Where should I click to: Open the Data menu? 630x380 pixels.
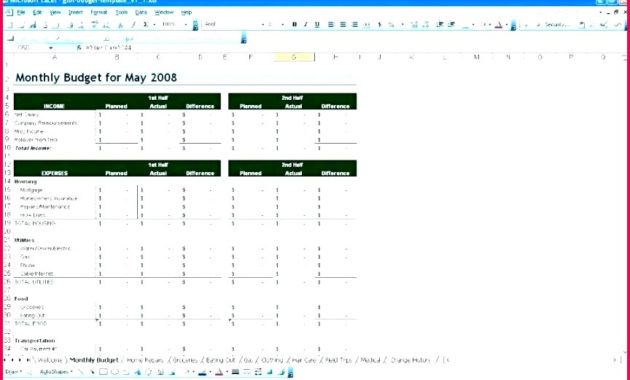[141, 12]
